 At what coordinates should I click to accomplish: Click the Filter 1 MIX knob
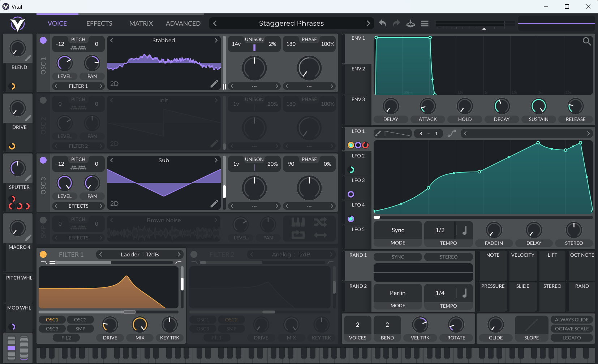point(140,325)
